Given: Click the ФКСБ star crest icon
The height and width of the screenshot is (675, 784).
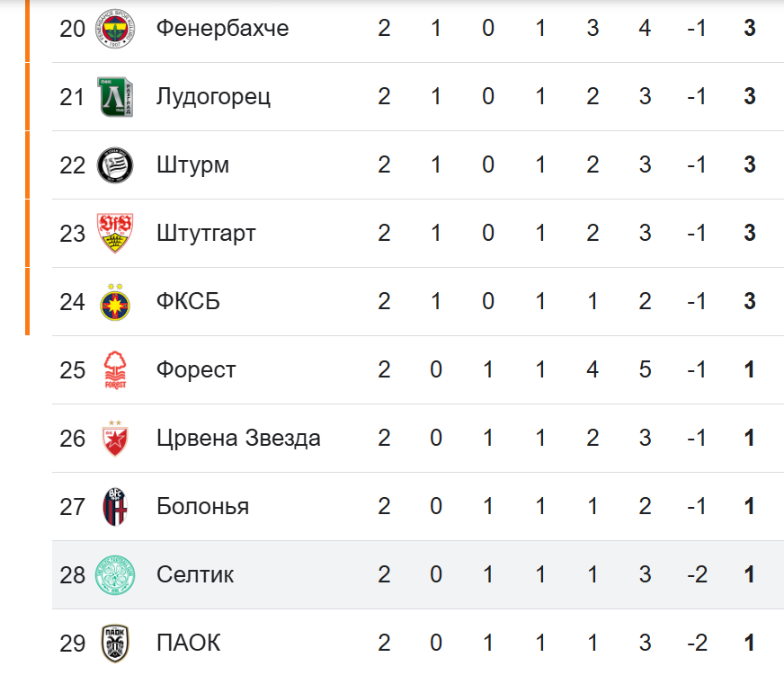Looking at the screenshot, I should click(x=115, y=302).
